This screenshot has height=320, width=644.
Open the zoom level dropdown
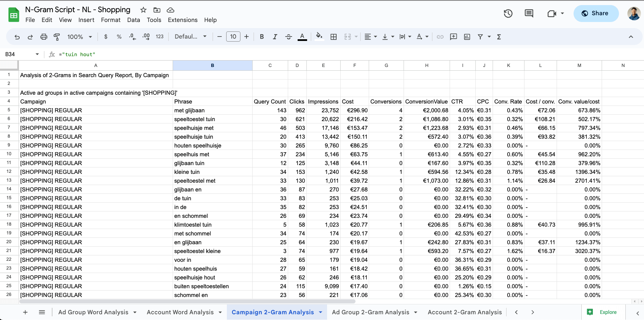80,37
